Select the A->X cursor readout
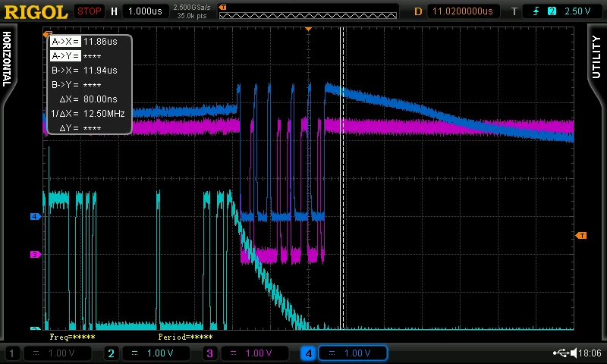 click(x=84, y=42)
